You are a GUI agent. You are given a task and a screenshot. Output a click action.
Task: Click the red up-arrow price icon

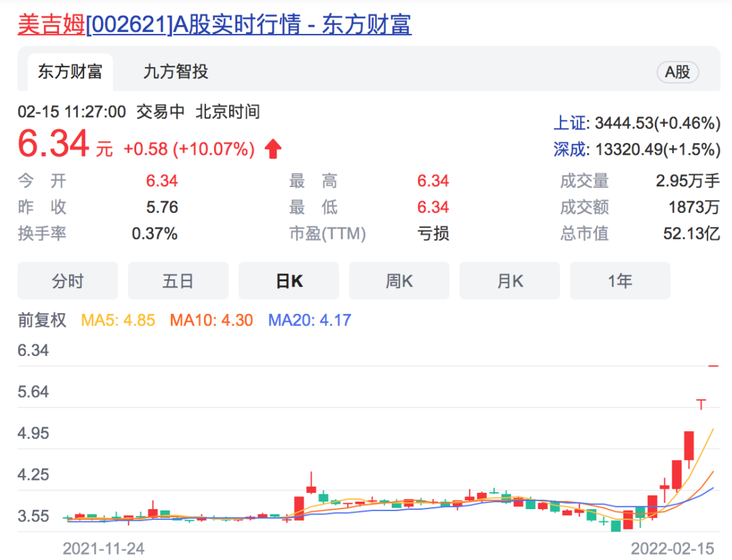point(273,149)
